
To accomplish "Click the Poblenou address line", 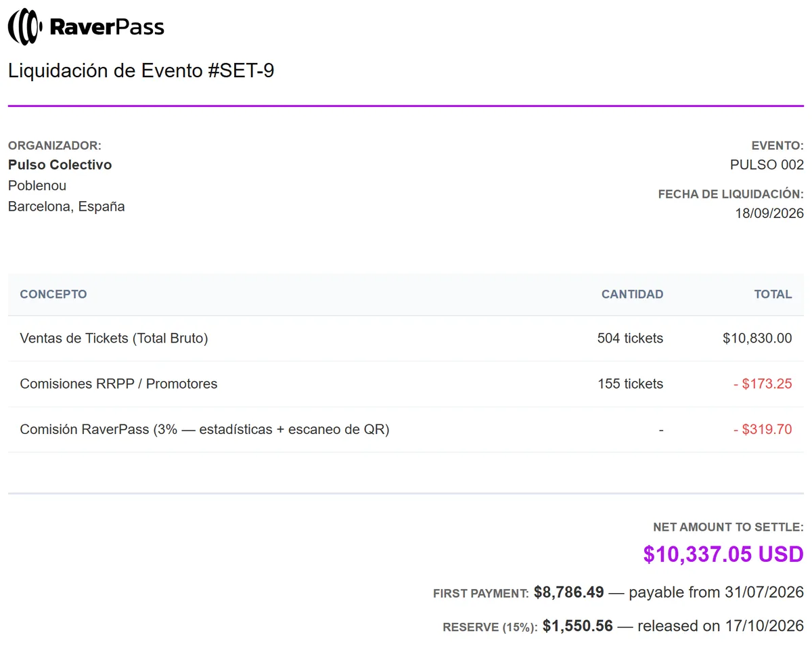I will tap(37, 186).
